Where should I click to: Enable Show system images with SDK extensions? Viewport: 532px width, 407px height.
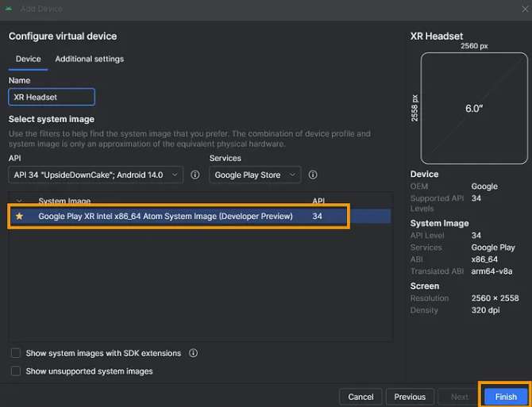point(16,353)
